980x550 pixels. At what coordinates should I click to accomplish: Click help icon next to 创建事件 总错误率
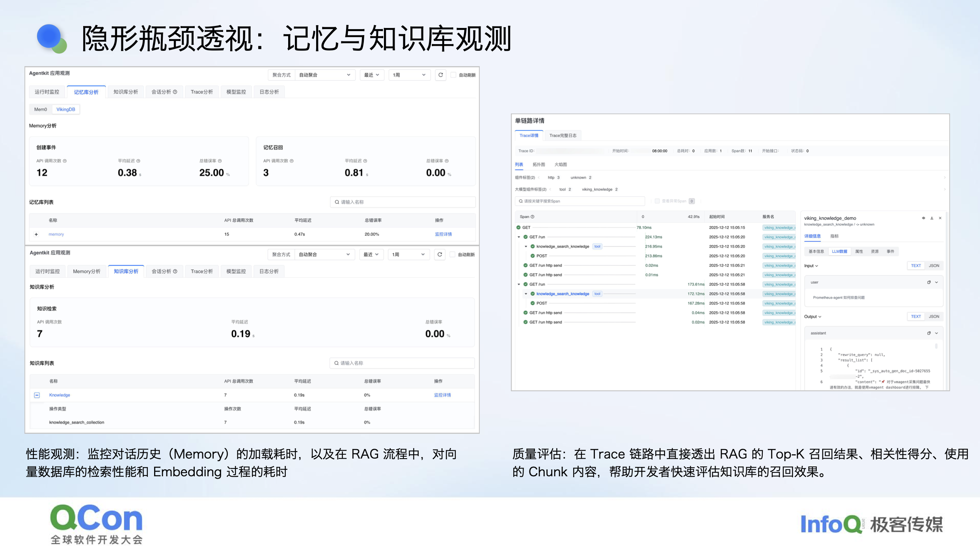[220, 161]
